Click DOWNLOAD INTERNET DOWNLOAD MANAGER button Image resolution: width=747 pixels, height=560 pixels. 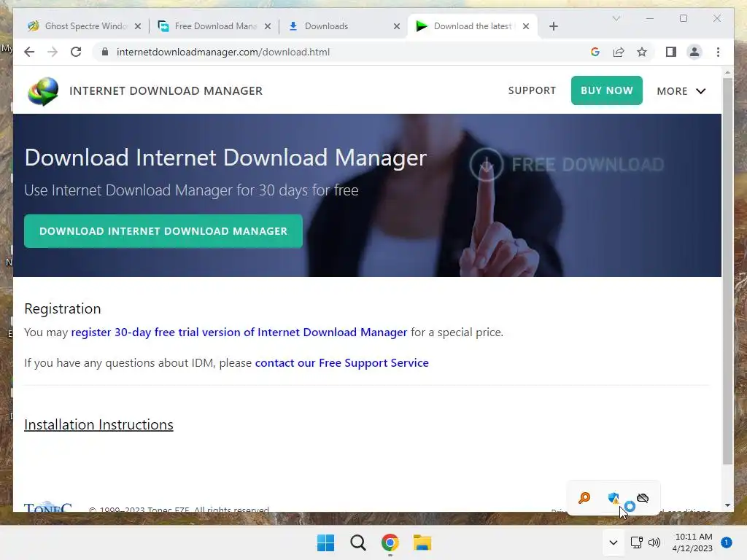point(163,231)
